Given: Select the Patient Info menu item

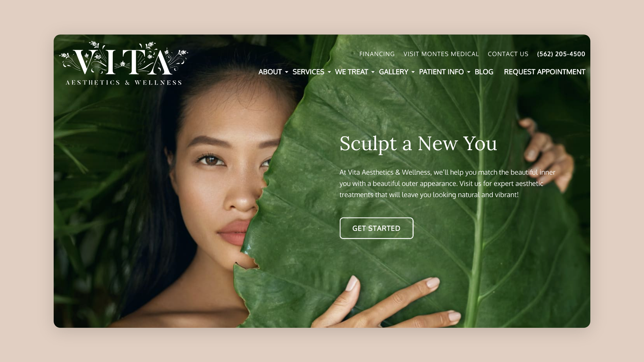Looking at the screenshot, I should tap(441, 72).
